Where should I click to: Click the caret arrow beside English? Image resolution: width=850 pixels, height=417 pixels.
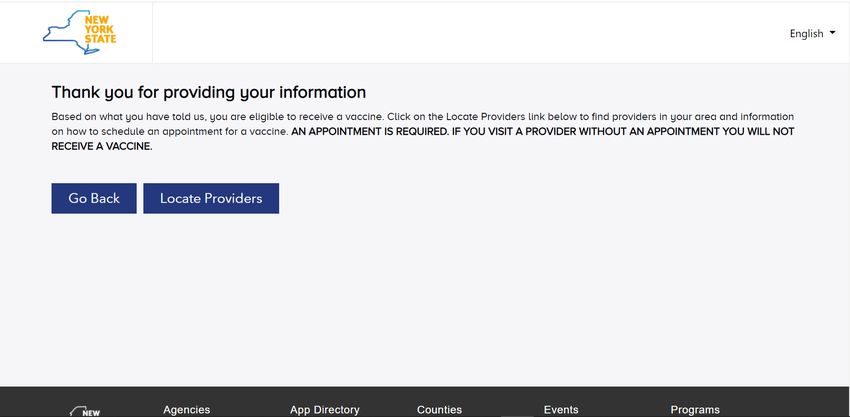click(x=832, y=33)
